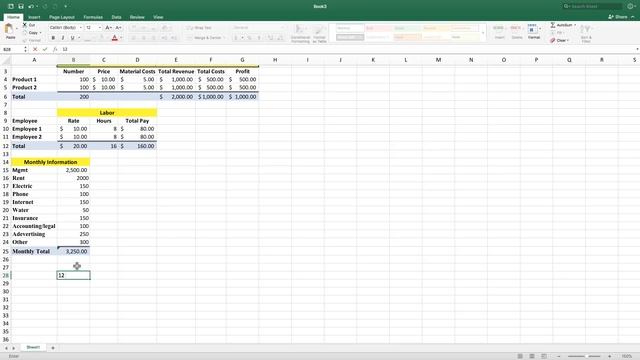640x360 pixels.
Task: Click the Share button
Action: click(x=618, y=17)
